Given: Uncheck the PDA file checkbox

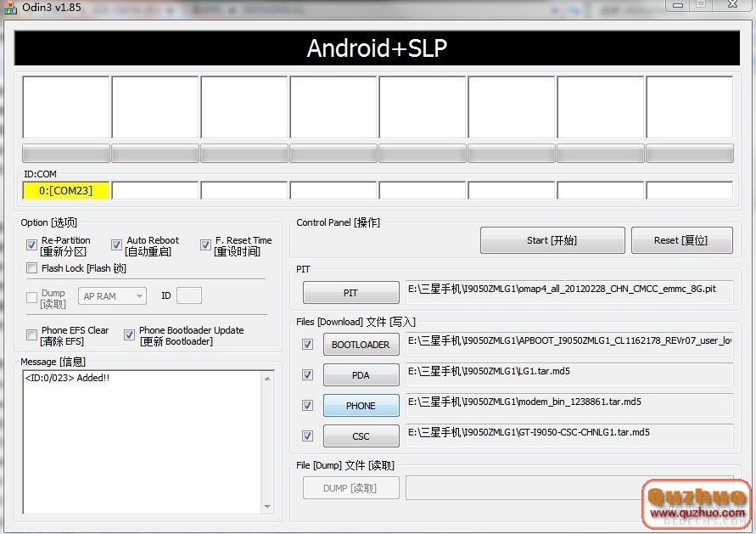Looking at the screenshot, I should [307, 374].
